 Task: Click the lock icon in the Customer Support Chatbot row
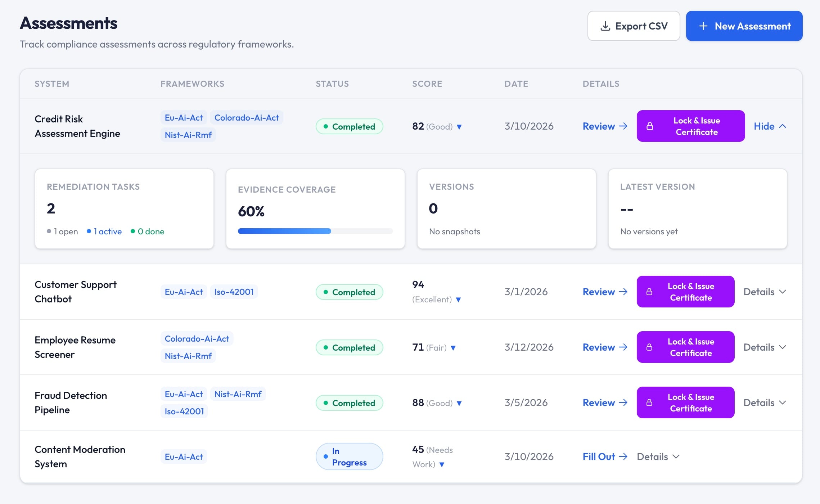coord(649,292)
